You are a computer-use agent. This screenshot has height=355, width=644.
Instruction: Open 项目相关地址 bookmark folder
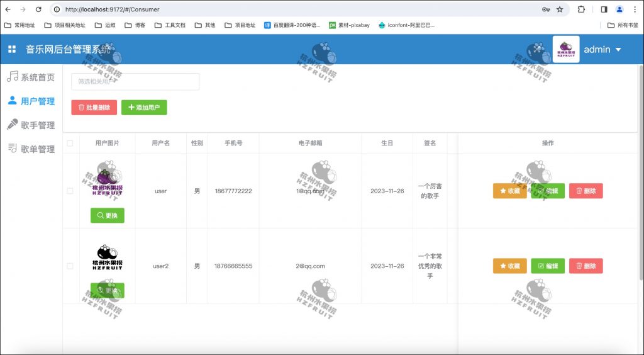point(65,25)
